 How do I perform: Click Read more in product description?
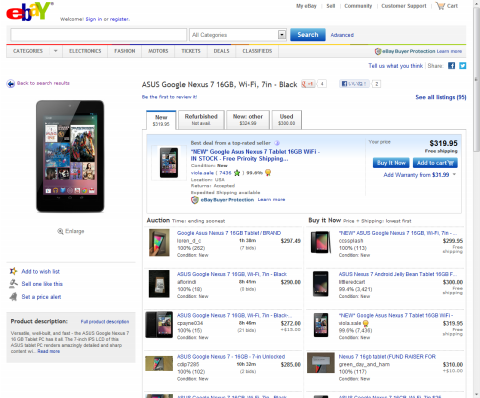(x=49, y=351)
